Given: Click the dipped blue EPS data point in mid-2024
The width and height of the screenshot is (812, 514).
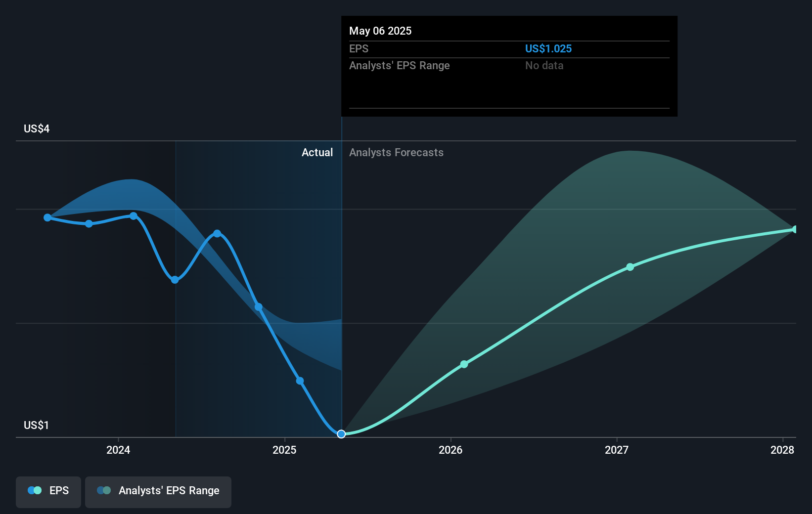Looking at the screenshot, I should 175,280.
